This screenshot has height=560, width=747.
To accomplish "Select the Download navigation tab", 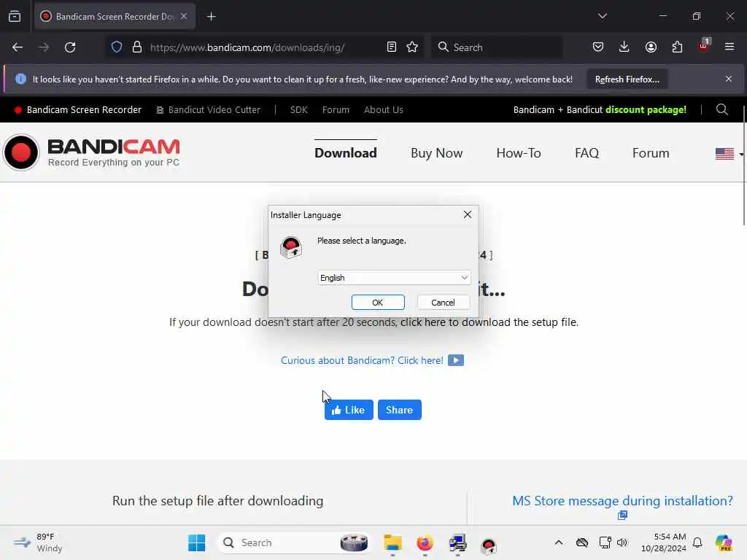I will point(345,153).
